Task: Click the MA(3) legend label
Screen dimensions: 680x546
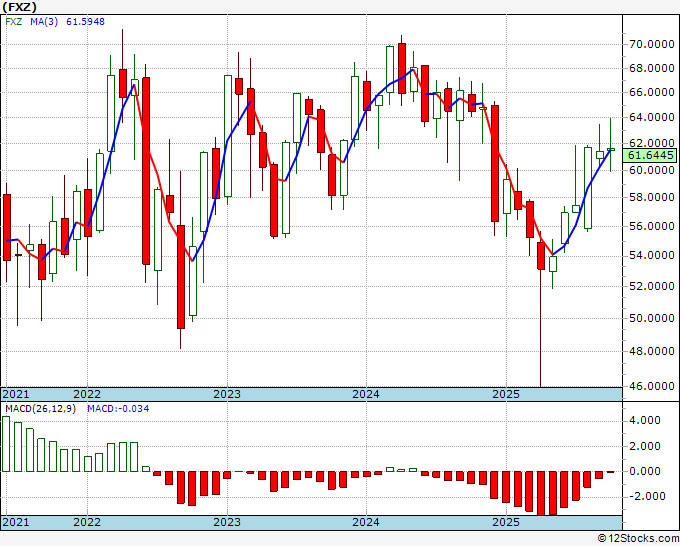Action: pos(44,21)
